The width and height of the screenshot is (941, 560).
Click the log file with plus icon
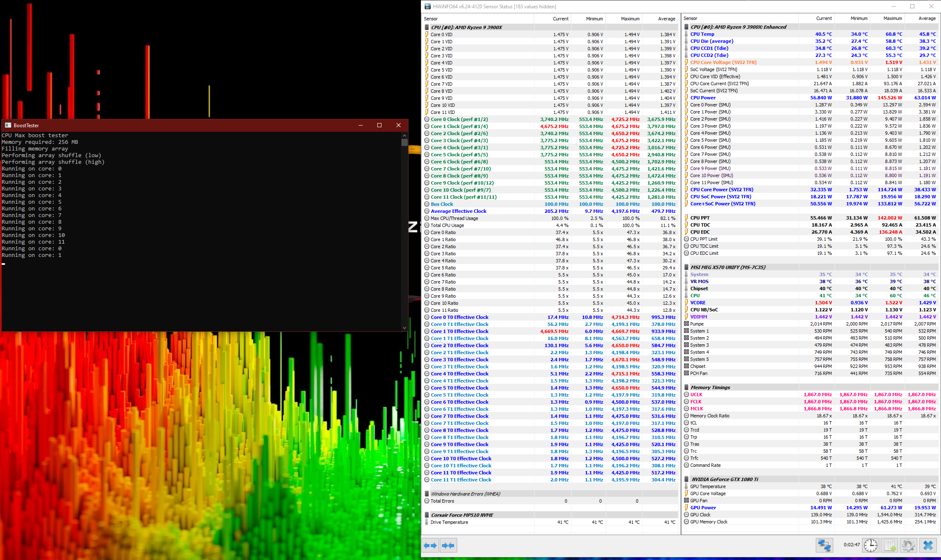pyautogui.click(x=889, y=545)
